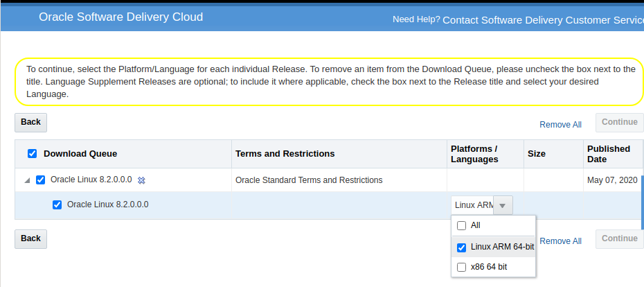The width and height of the screenshot is (644, 287).
Task: Click the remove icon beside Oracle Linux 8.2.0.0.0
Action: [x=141, y=180]
